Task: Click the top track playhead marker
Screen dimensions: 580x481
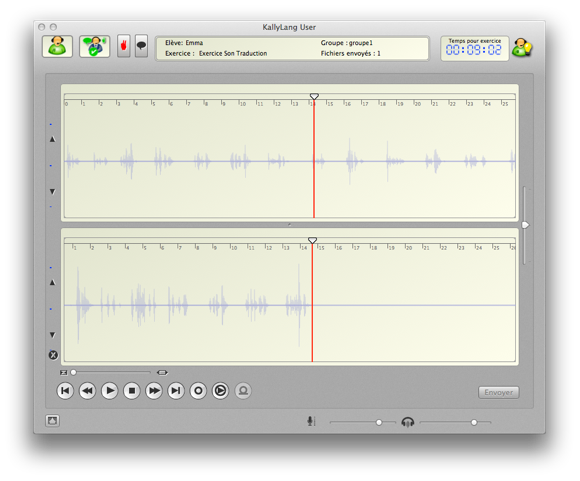Action: coord(314,97)
